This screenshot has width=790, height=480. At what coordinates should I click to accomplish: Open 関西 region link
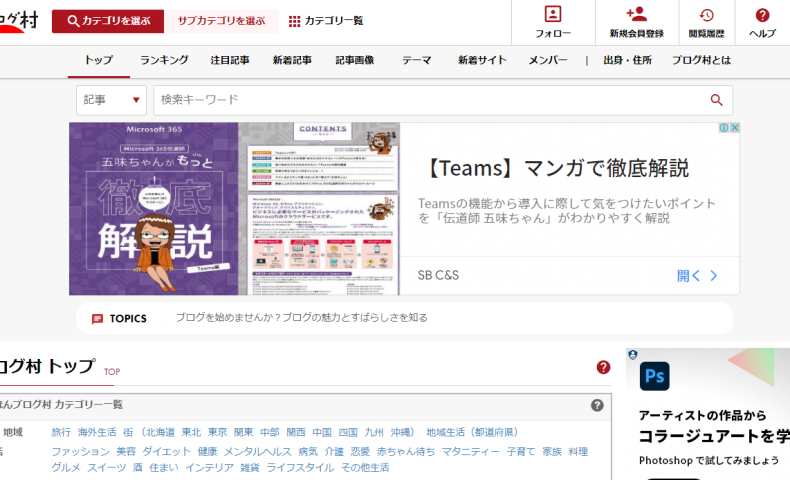pos(296,432)
